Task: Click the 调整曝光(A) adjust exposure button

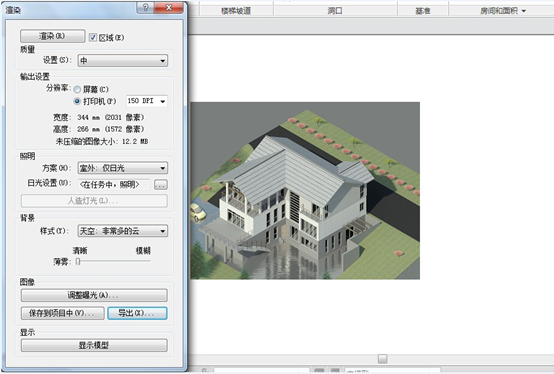Action: [94, 295]
